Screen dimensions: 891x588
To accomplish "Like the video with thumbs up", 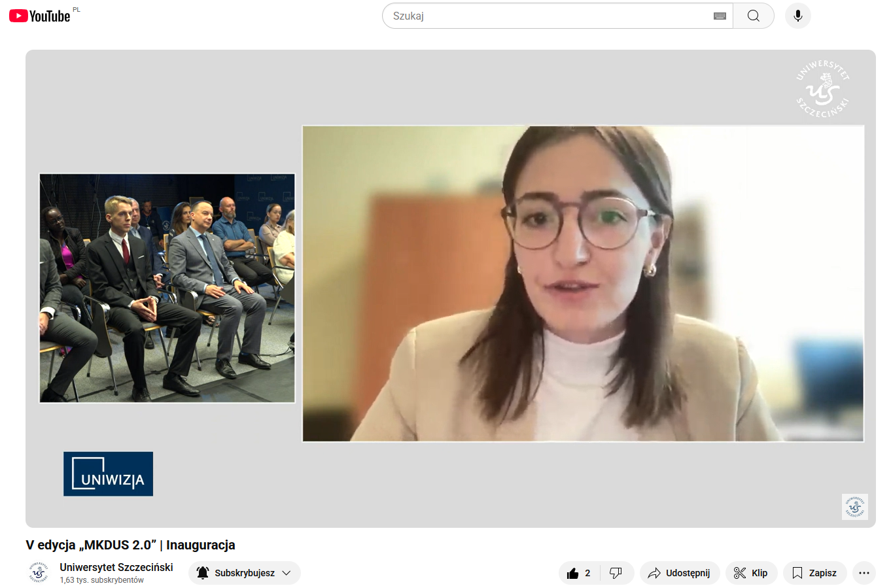I will click(x=579, y=573).
